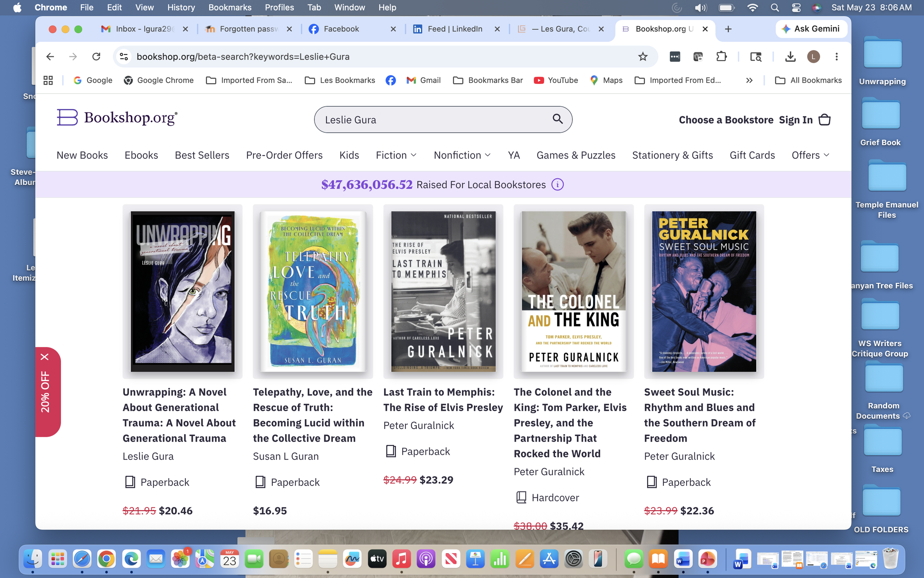This screenshot has width=924, height=578.
Task: Open the Stationery & Gifts category
Action: 672,155
